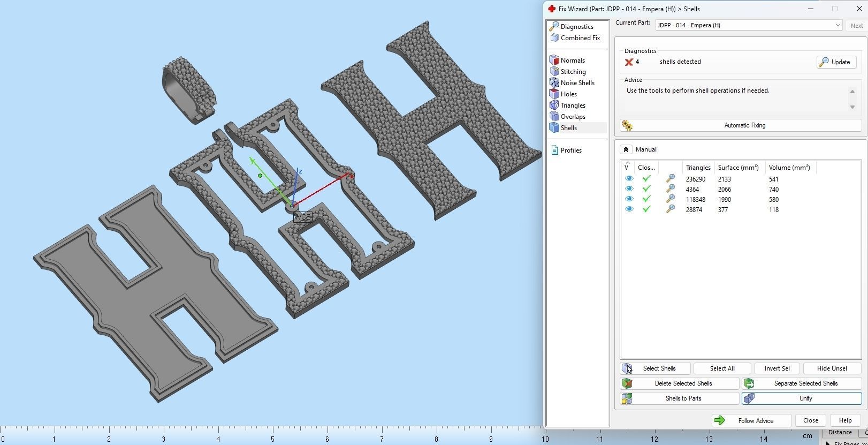Zoom to the shell with 118348 triangles

coord(670,199)
